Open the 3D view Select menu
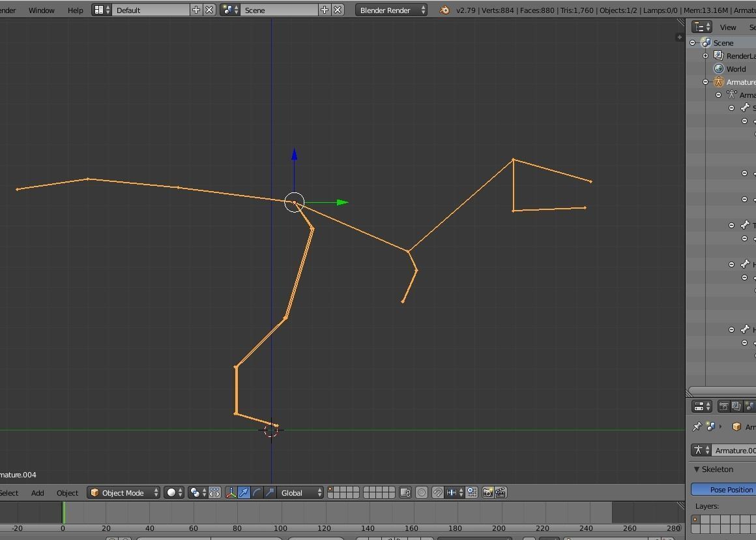Viewport: 756px width, 540px height. (8, 492)
